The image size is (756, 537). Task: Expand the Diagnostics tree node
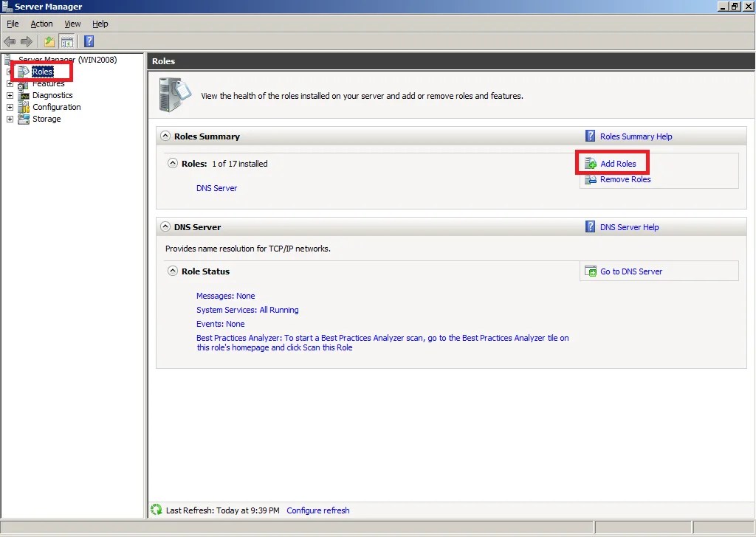coord(10,95)
